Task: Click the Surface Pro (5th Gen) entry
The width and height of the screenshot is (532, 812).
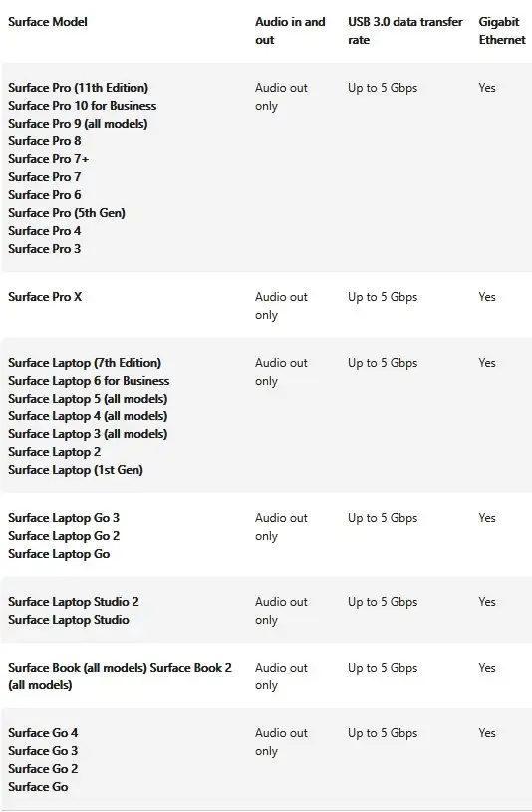Action: pos(67,213)
